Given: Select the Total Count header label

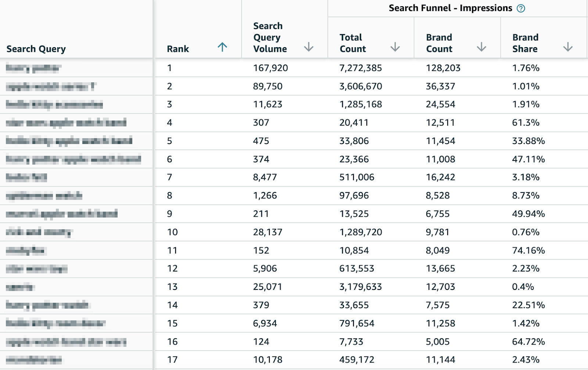Looking at the screenshot, I should pyautogui.click(x=352, y=43).
